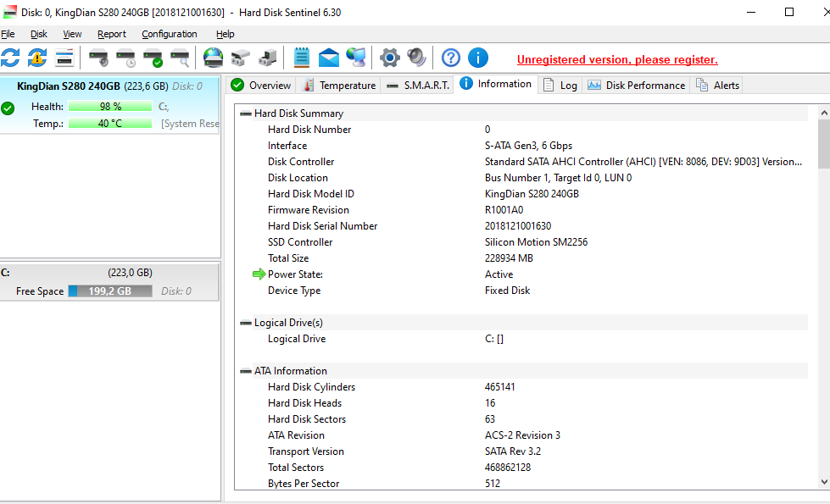Switch to the Disk Performance tab
830x504 pixels.
pos(636,85)
